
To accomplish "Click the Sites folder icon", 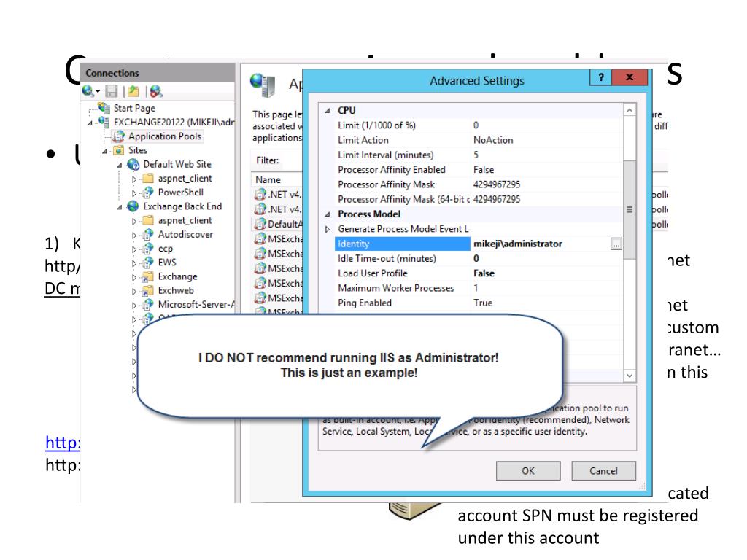I will pyautogui.click(x=119, y=150).
